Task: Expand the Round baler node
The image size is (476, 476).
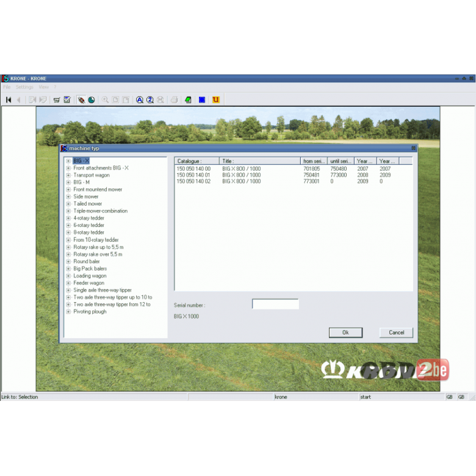Action: (x=68, y=261)
